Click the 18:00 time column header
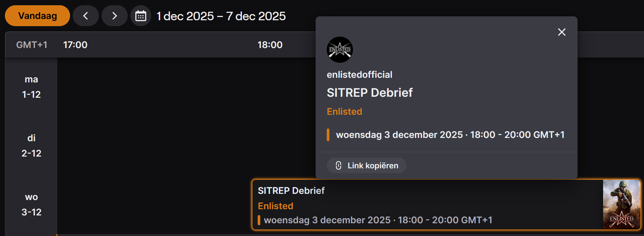644x236 pixels. [x=270, y=45]
